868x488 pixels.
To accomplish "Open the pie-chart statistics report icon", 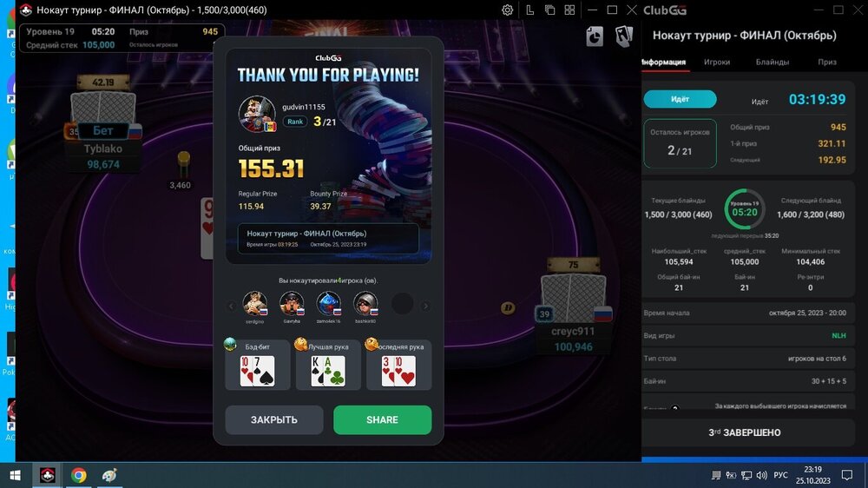I will pos(595,36).
